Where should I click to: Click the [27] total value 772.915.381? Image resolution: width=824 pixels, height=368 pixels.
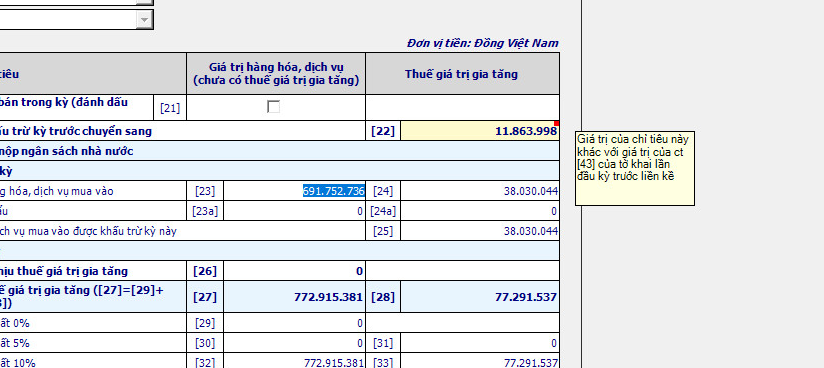point(294,297)
